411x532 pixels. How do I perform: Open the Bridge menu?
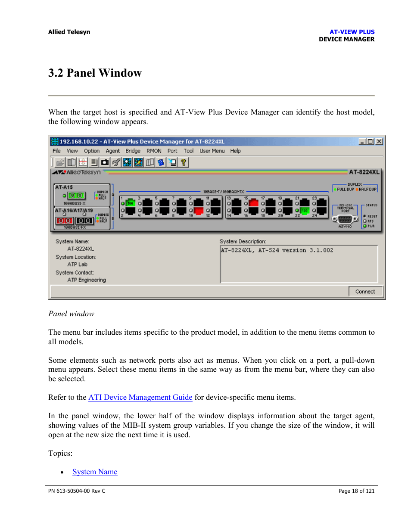(x=133, y=151)
